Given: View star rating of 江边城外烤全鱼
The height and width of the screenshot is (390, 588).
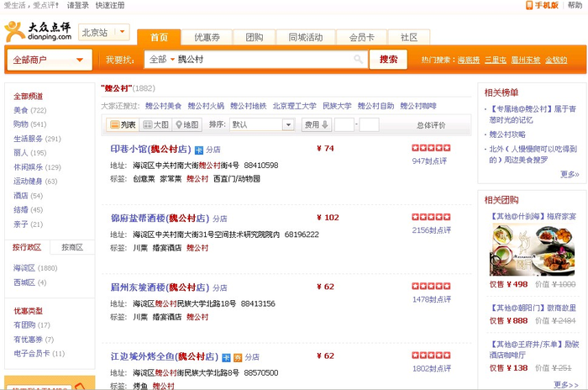Looking at the screenshot, I should coord(431,355).
